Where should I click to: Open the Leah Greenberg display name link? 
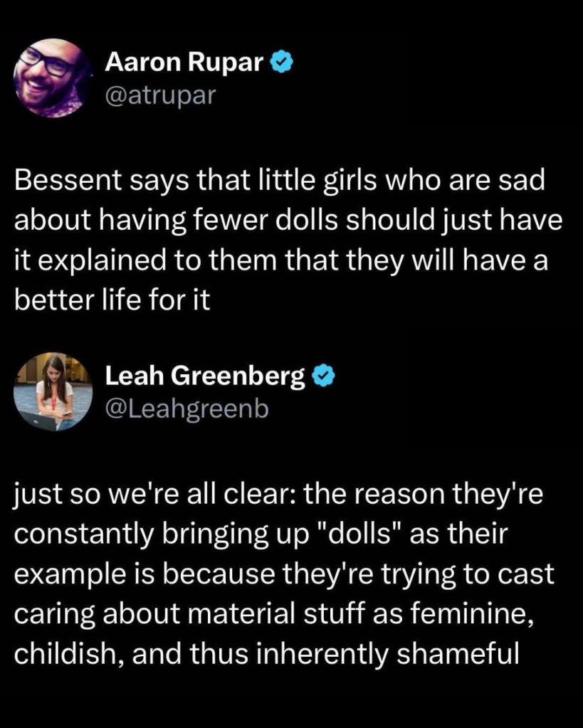click(205, 377)
